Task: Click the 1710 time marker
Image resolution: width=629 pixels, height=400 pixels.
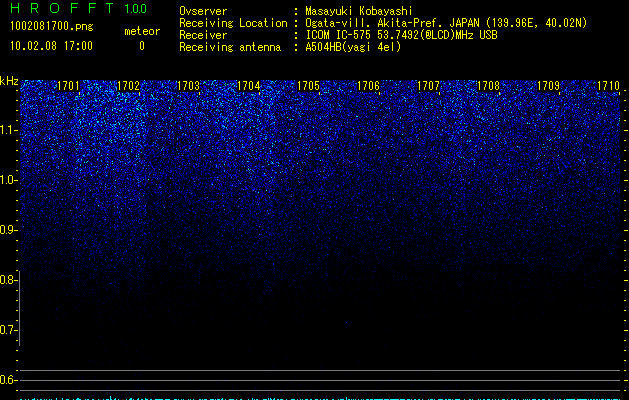Action: [x=609, y=86]
